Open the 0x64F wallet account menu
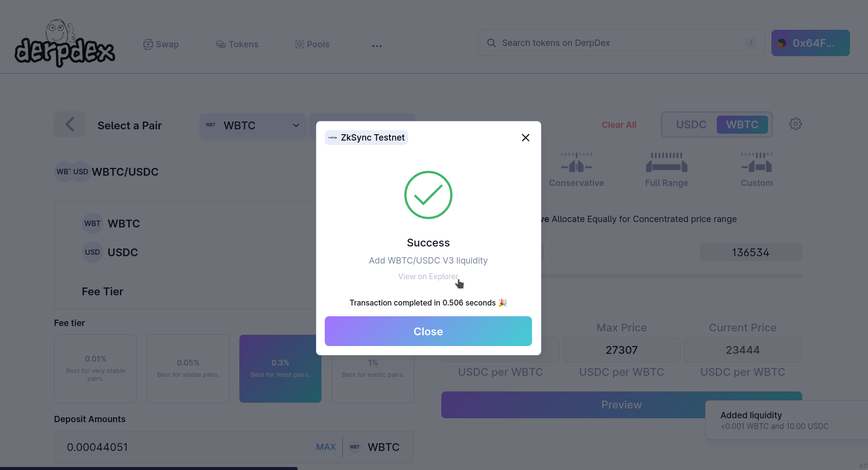The height and width of the screenshot is (470, 868). click(x=810, y=43)
